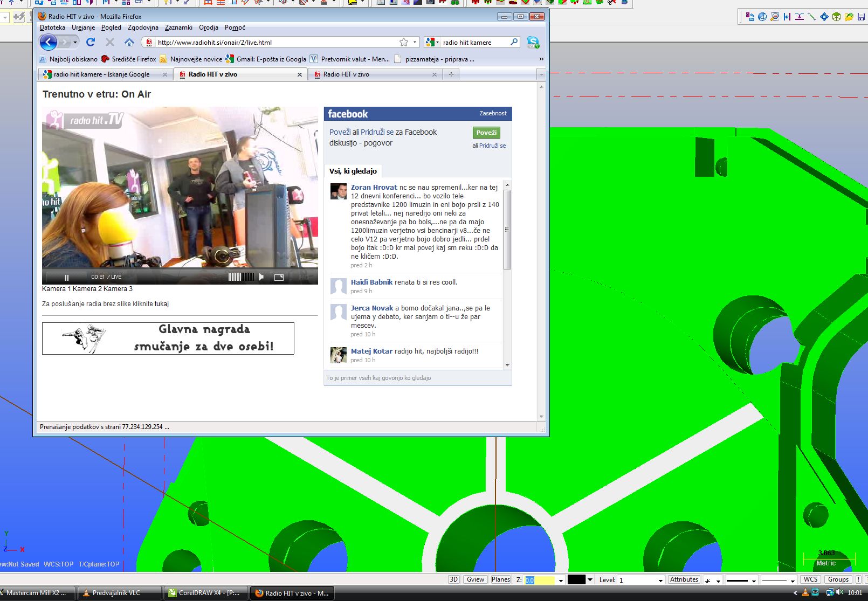The image size is (868, 601).
Task: Click the 'Glavna nagrada' banner image
Action: point(168,339)
